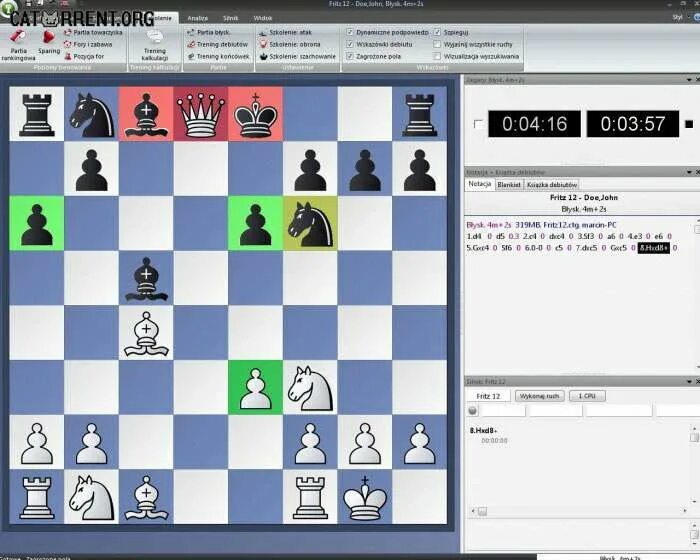
Task: Click the black rook on a8
Action: click(37, 114)
